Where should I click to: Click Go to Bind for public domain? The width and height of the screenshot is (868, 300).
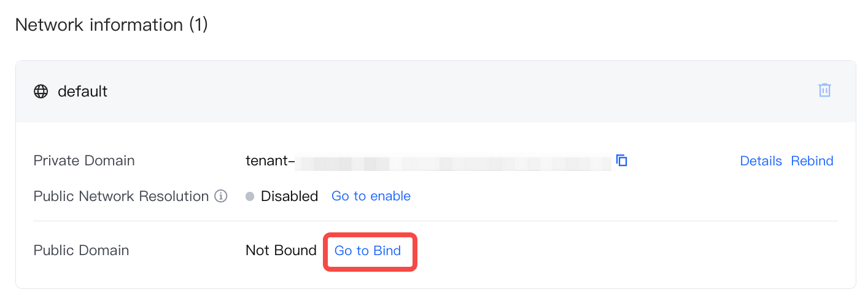[x=368, y=251]
